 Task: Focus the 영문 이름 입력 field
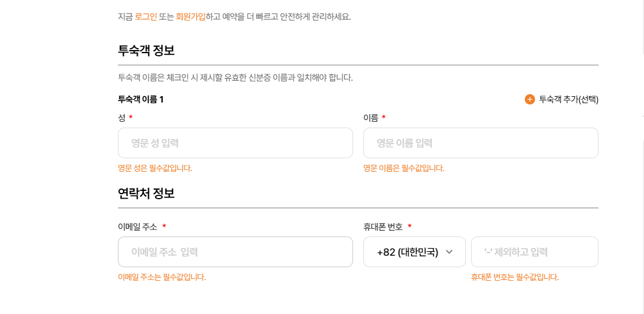(x=481, y=143)
